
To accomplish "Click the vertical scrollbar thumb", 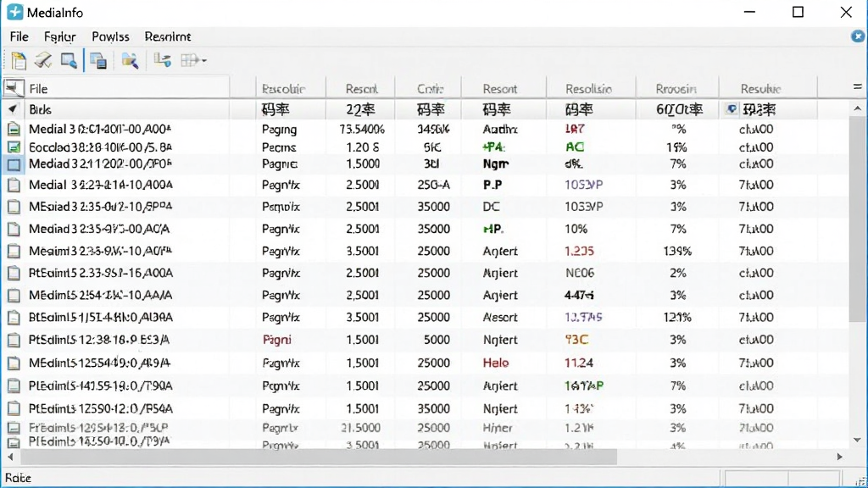I will (x=858, y=219).
